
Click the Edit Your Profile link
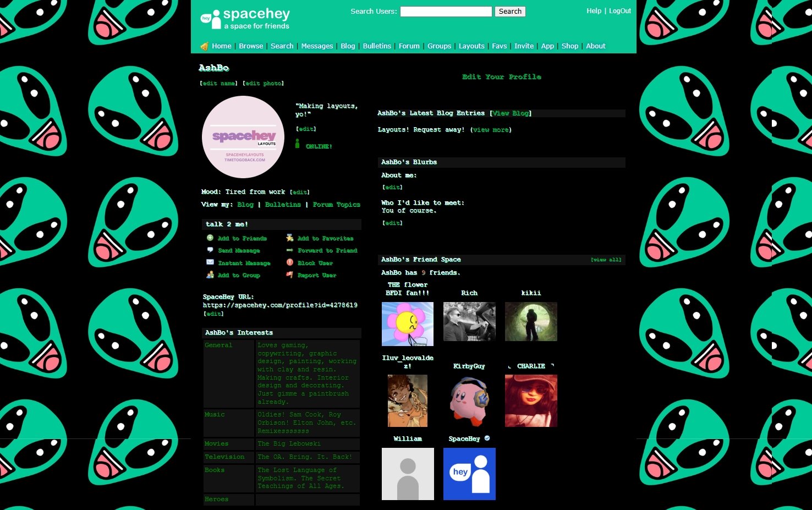501,77
